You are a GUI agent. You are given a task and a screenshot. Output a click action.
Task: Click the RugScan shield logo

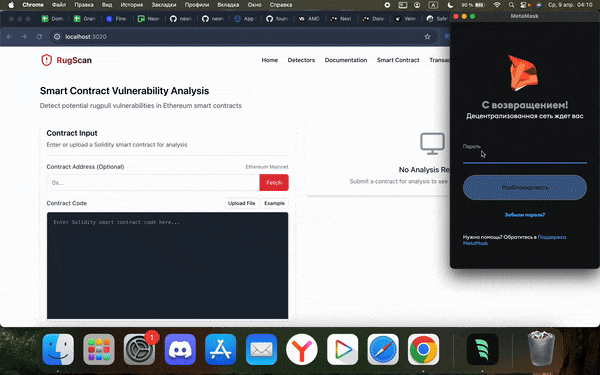[46, 60]
